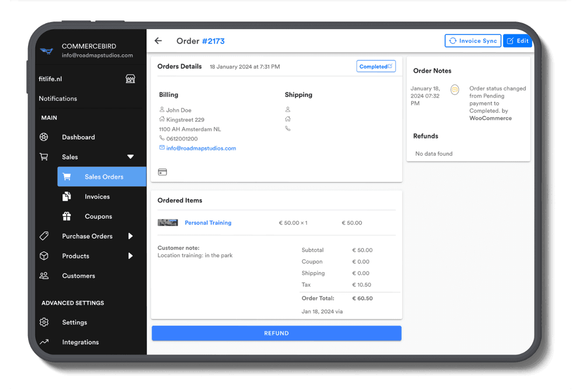Image resolution: width=574 pixels, height=392 pixels.
Task: Collapse the Sales menu arrow
Action: [x=130, y=157]
